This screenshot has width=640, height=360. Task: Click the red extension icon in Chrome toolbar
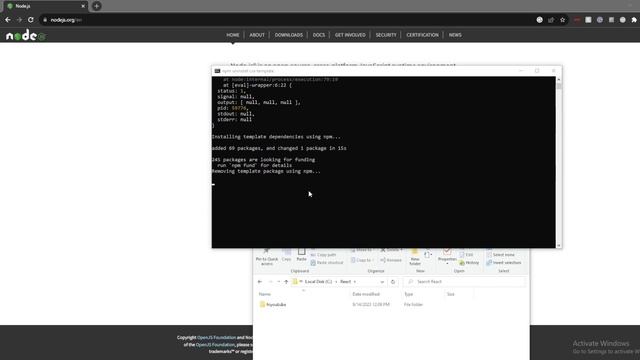tap(577, 20)
